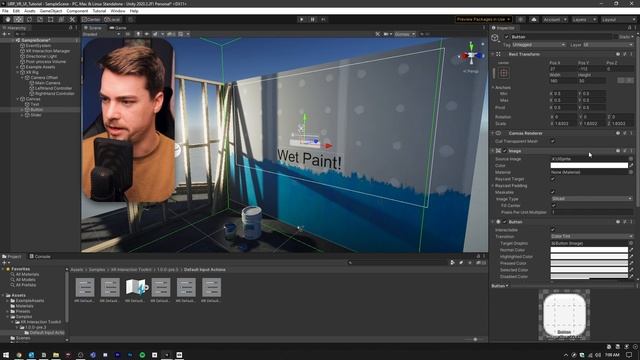The height and width of the screenshot is (360, 640).
Task: Open the Account dropdown
Action: click(x=555, y=19)
